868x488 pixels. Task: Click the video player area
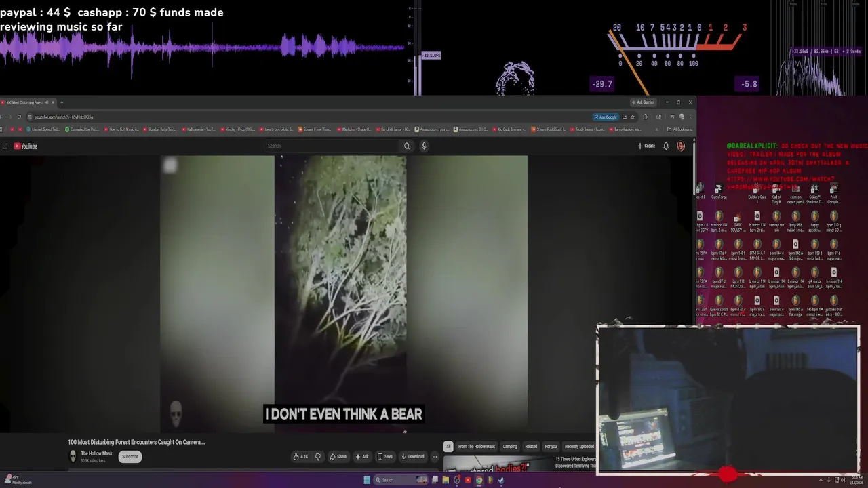click(x=344, y=293)
